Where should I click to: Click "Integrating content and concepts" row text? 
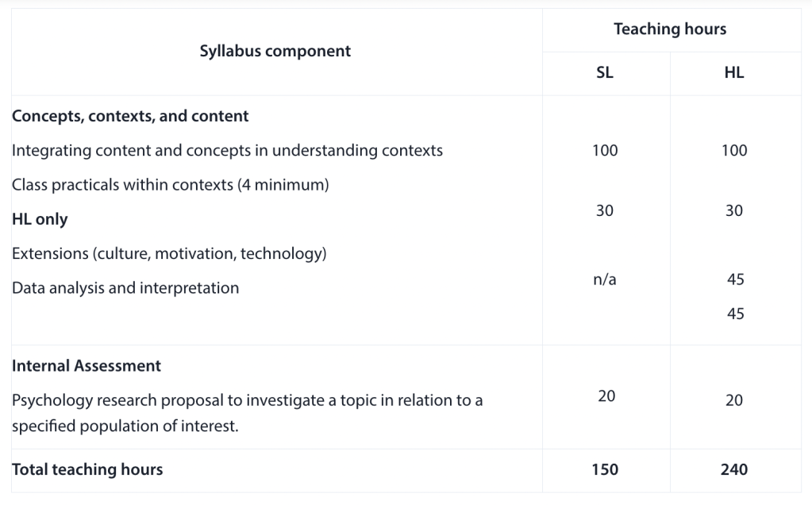pyautogui.click(x=227, y=150)
